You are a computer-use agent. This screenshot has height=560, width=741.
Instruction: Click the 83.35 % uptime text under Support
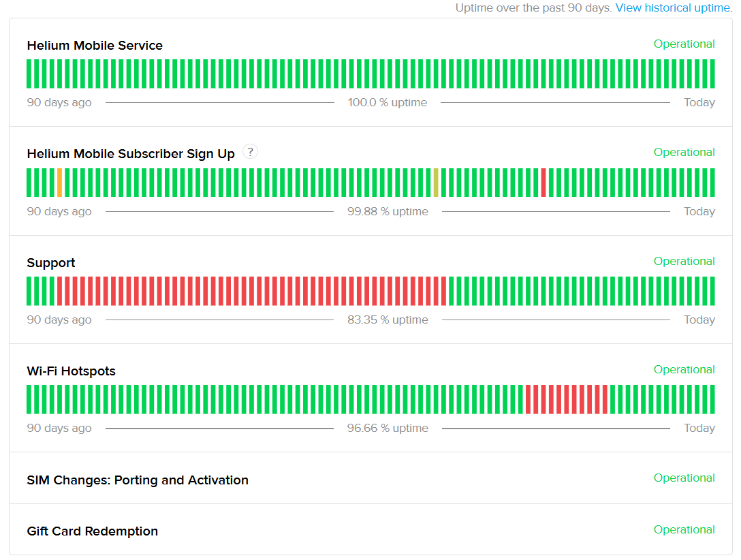pos(388,320)
